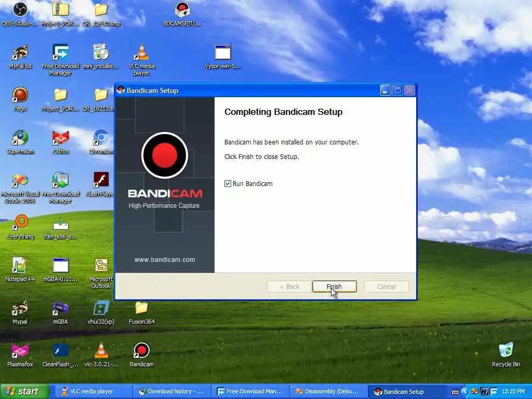
Task: Click the on-screen keyboard tray icon
Action: 455,392
